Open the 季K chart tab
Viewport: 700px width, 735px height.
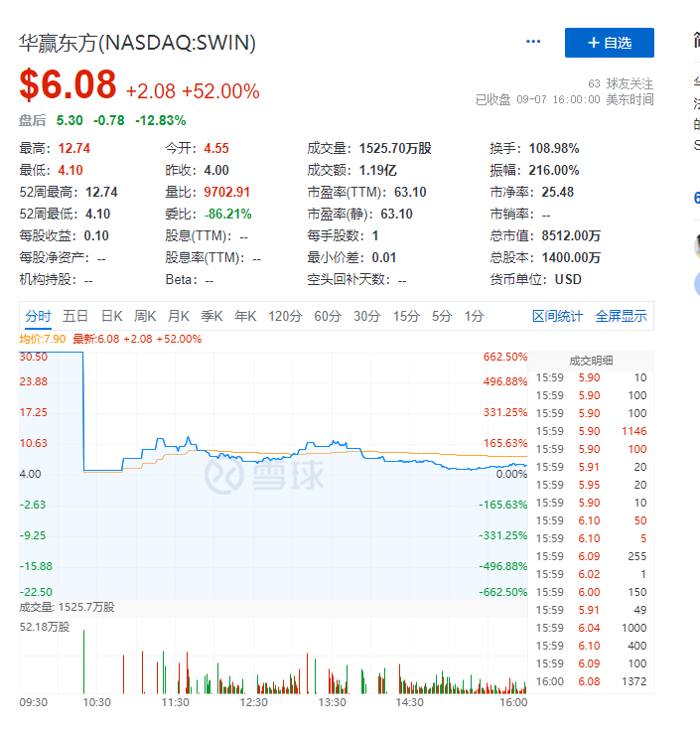coord(211,317)
